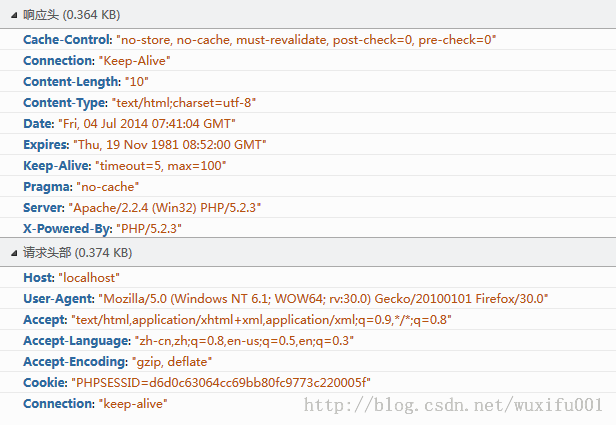Image resolution: width=616 pixels, height=425 pixels.
Task: Click the Server Apache header value
Action: [165, 207]
